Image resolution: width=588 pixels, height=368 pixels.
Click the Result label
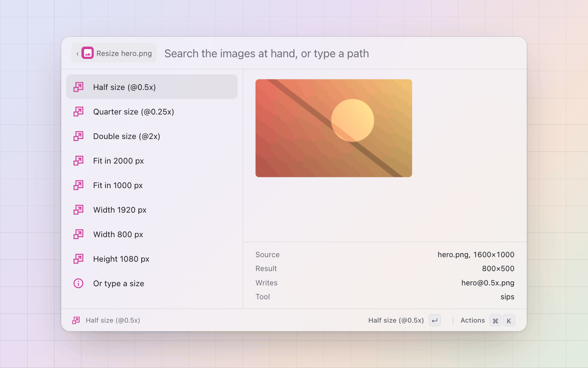pos(266,269)
